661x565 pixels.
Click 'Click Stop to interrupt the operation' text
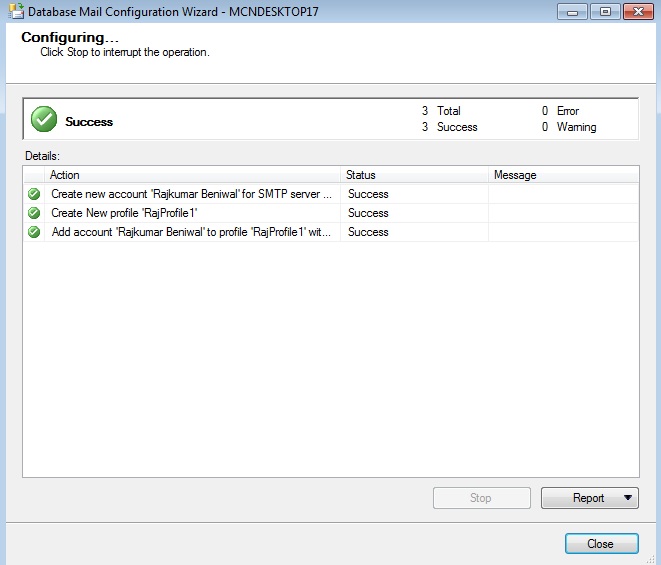pyautogui.click(x=125, y=52)
